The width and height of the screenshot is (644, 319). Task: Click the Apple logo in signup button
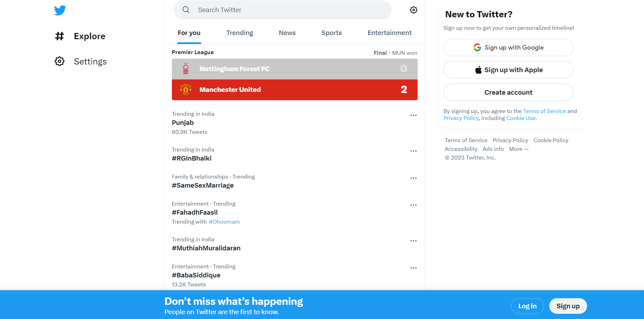(478, 70)
